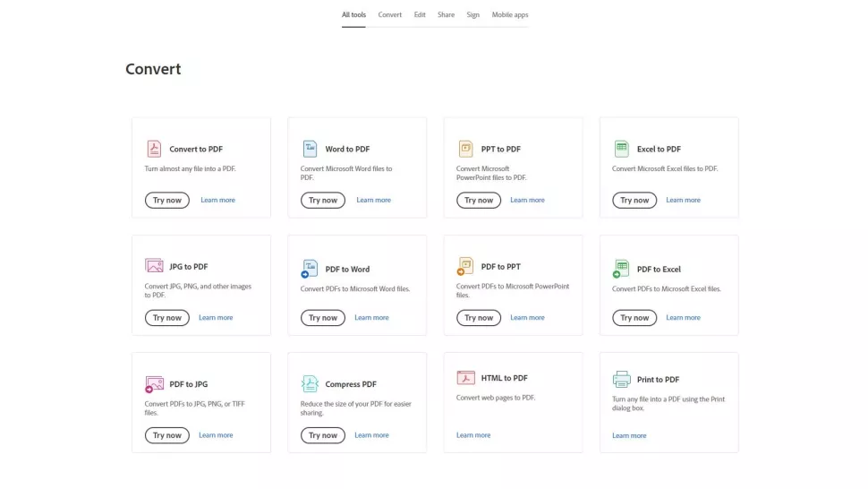The width and height of the screenshot is (868, 489).
Task: Click the "PDF to Excel" card title
Action: [x=659, y=270]
